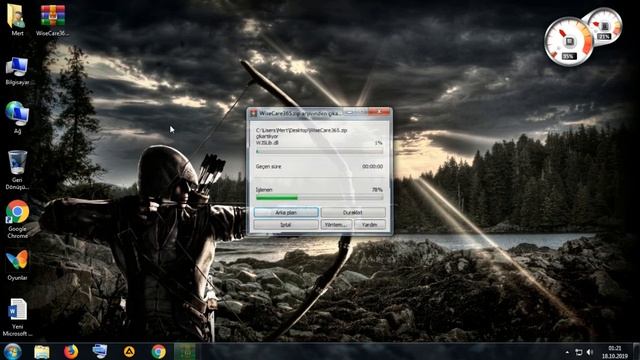Click the current file extraction progress bar

[320, 151]
